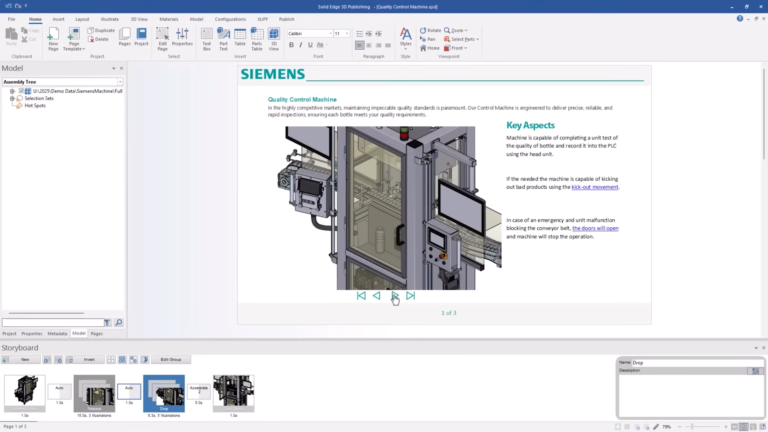768x432 pixels.
Task: Click the Edit Group button
Action: 171,360
